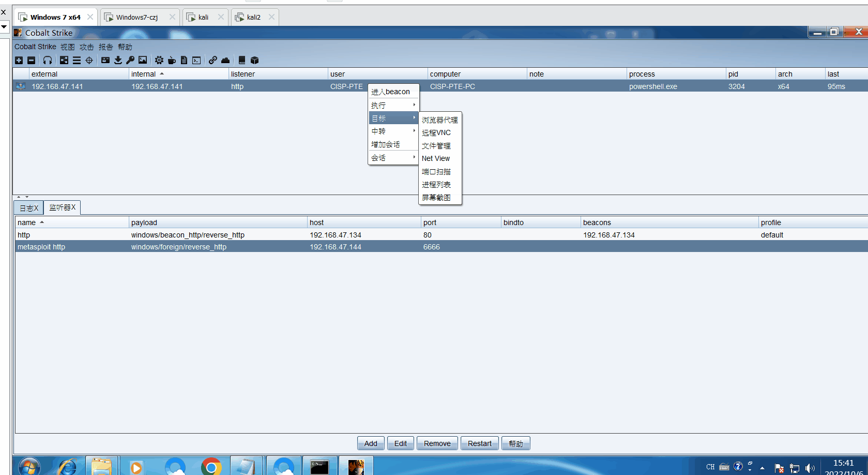The width and height of the screenshot is (868, 475).
Task: Open credentials via the ID card icon
Action: pyautogui.click(x=105, y=61)
